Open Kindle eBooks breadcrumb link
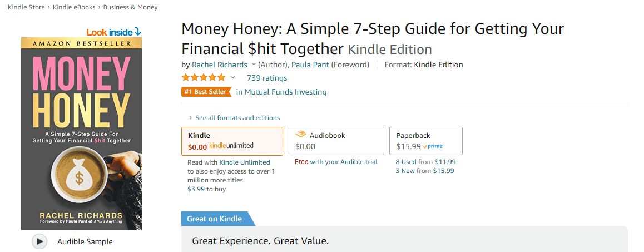Screen dimensions: 644x252 [x=74, y=7]
